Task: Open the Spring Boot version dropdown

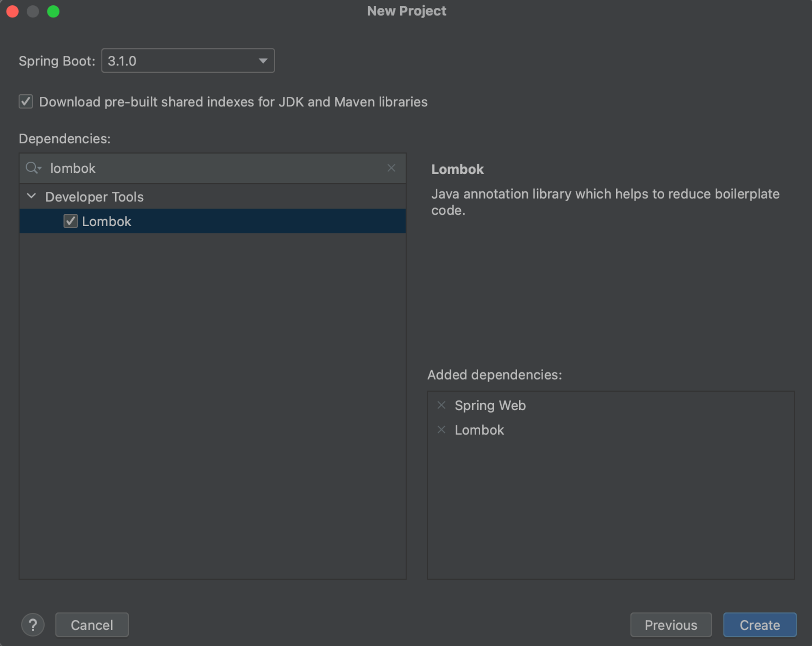Action: 188,61
